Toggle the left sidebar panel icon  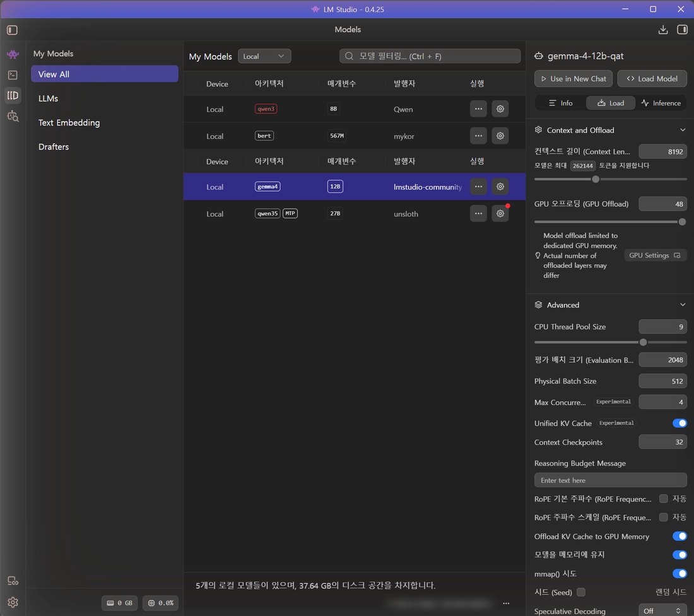13,30
